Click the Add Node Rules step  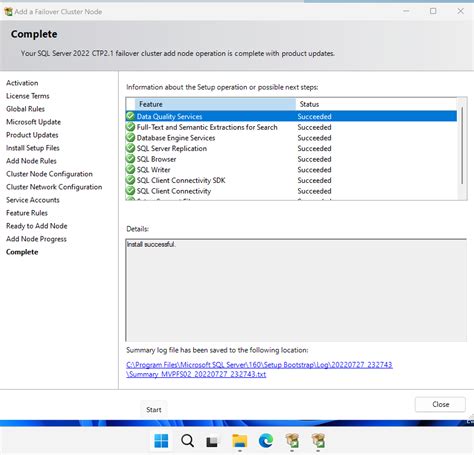coord(31,161)
